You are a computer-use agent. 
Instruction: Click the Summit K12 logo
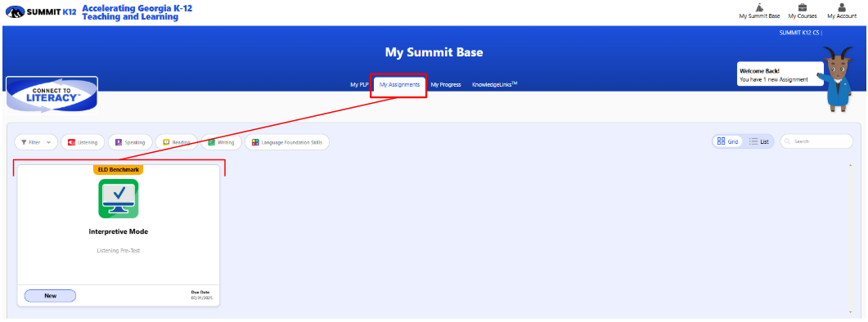[40, 12]
